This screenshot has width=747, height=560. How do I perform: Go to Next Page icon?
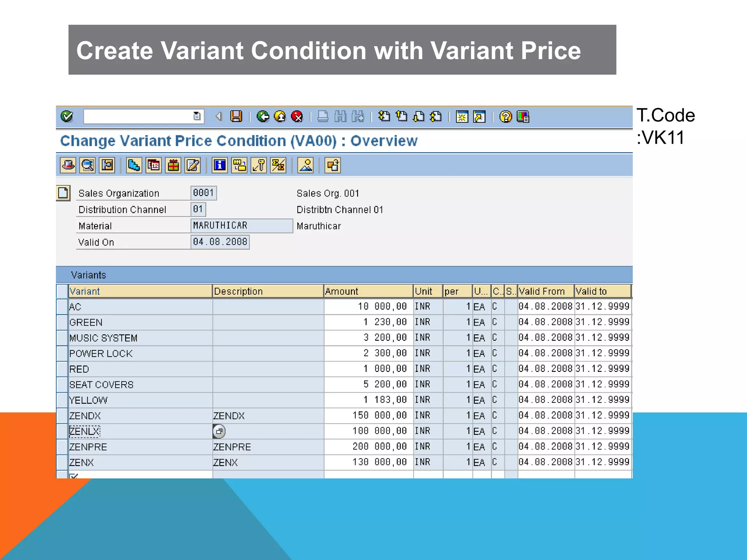[419, 117]
